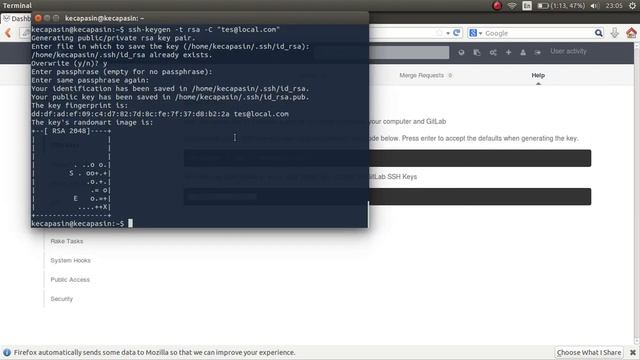Go to Firefox home page icon
This screenshot has width=640, height=360.
[631, 33]
